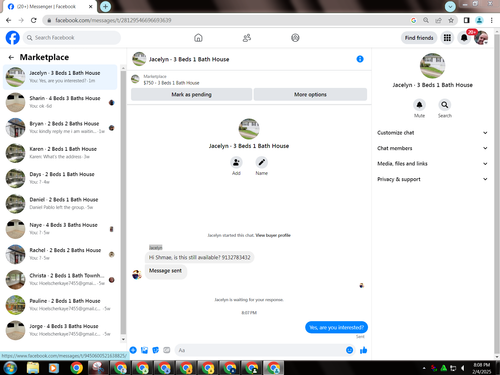Click the chat list scrollbar down arrow

(123, 339)
